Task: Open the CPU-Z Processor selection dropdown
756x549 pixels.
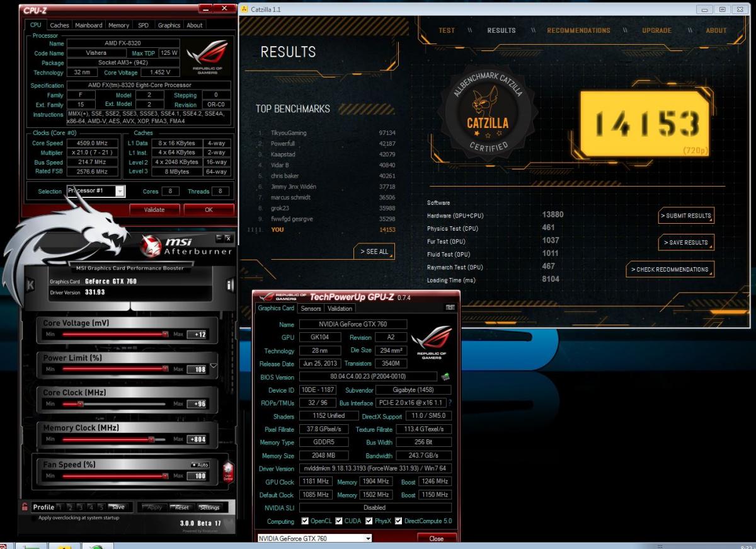Action: [x=120, y=192]
